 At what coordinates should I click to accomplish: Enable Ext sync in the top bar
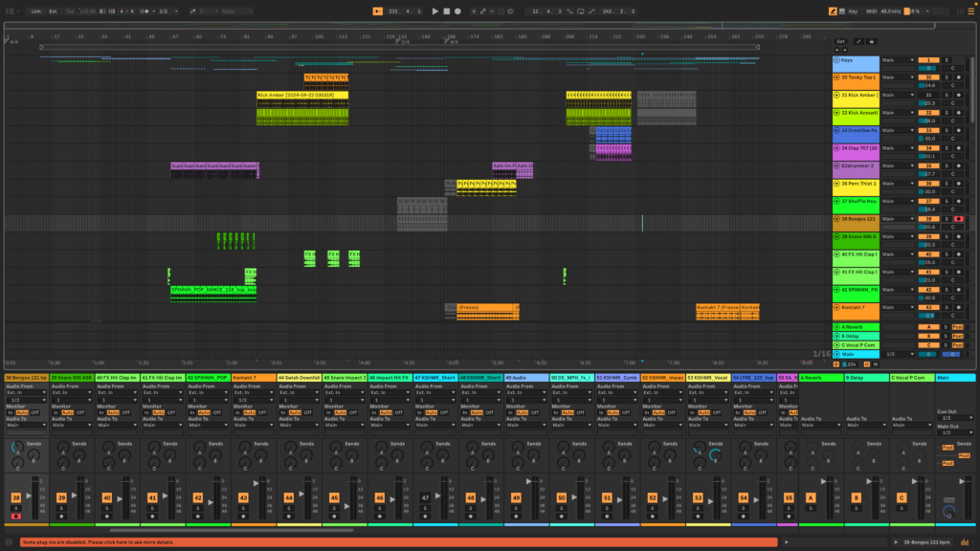pyautogui.click(x=52, y=10)
